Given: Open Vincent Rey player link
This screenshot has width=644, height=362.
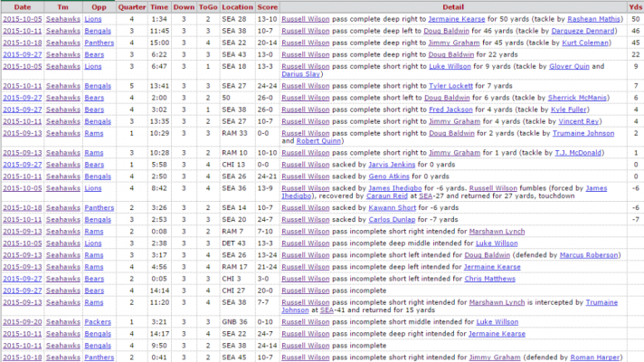Looking at the screenshot, I should click(x=578, y=121).
